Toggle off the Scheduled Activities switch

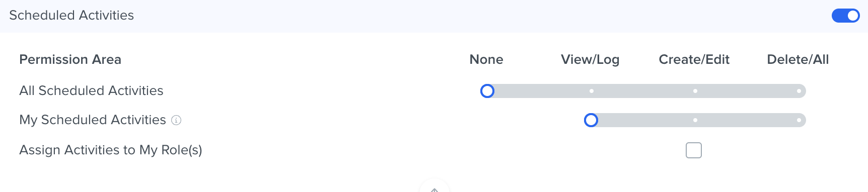tap(845, 16)
